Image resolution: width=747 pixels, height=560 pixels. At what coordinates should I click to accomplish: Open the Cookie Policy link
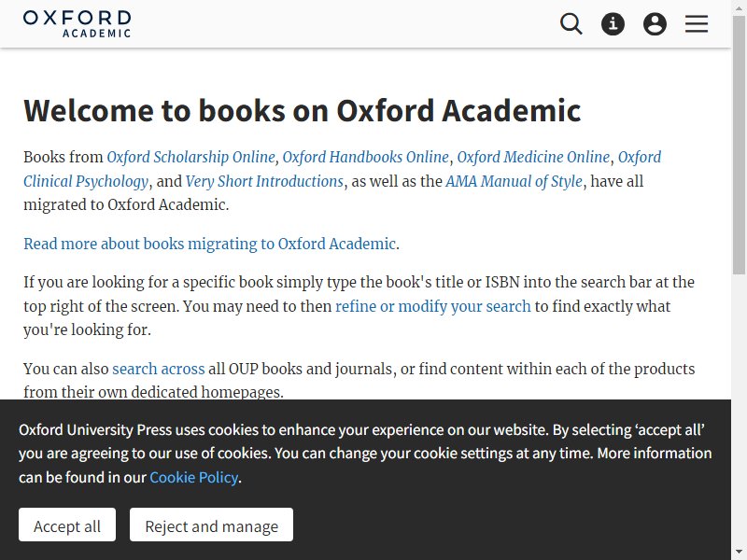coord(194,477)
